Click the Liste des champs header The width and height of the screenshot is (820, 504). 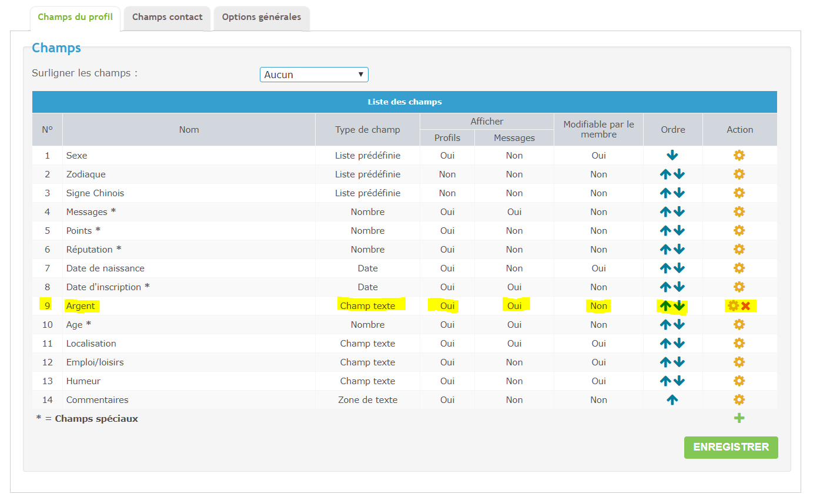pyautogui.click(x=404, y=102)
